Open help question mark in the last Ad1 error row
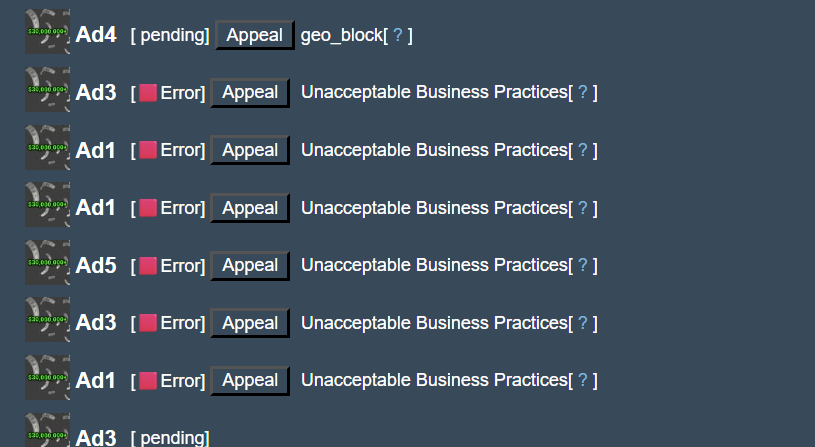 583,380
